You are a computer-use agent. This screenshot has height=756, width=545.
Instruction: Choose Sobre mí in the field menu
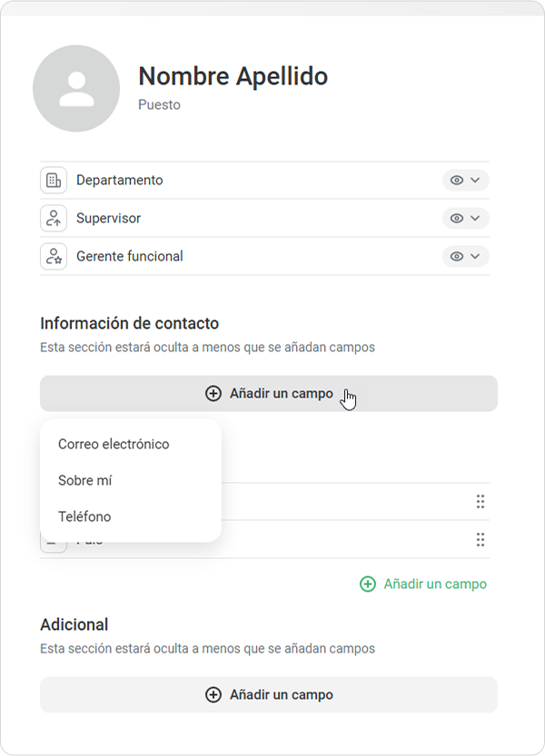84,480
